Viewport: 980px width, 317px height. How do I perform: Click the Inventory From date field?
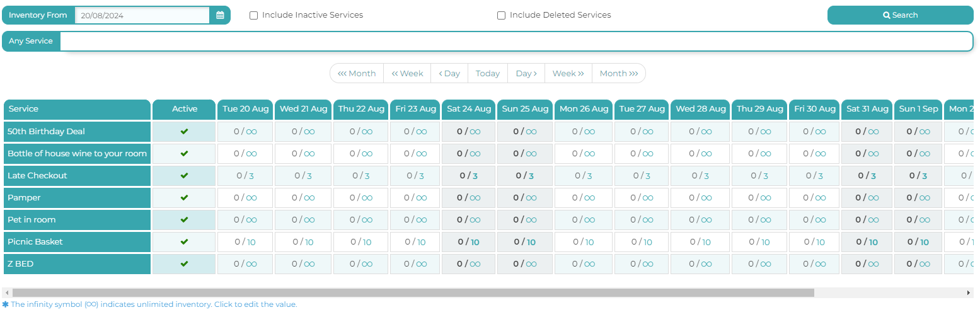(142, 15)
